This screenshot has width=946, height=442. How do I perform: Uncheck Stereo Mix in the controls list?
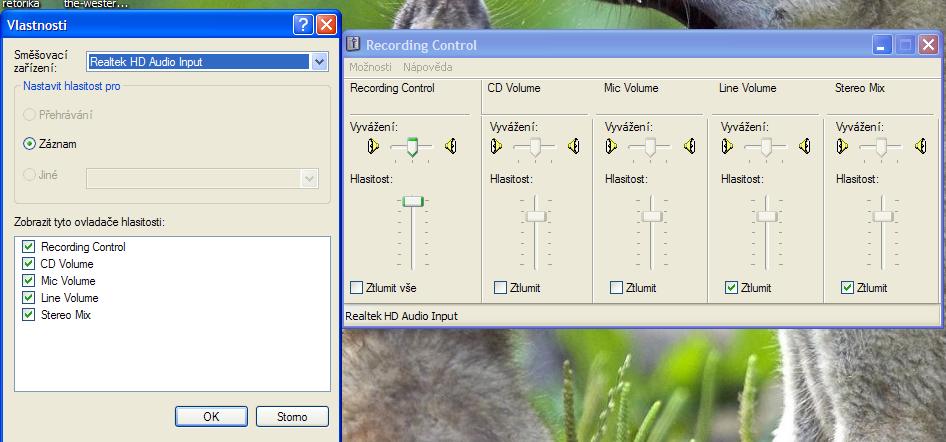pos(28,315)
